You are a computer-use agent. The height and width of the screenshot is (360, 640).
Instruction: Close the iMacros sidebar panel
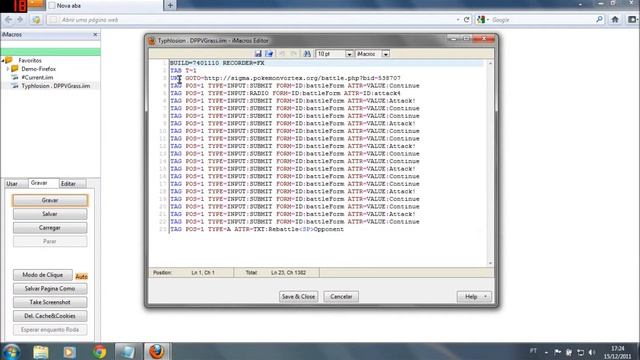95,35
